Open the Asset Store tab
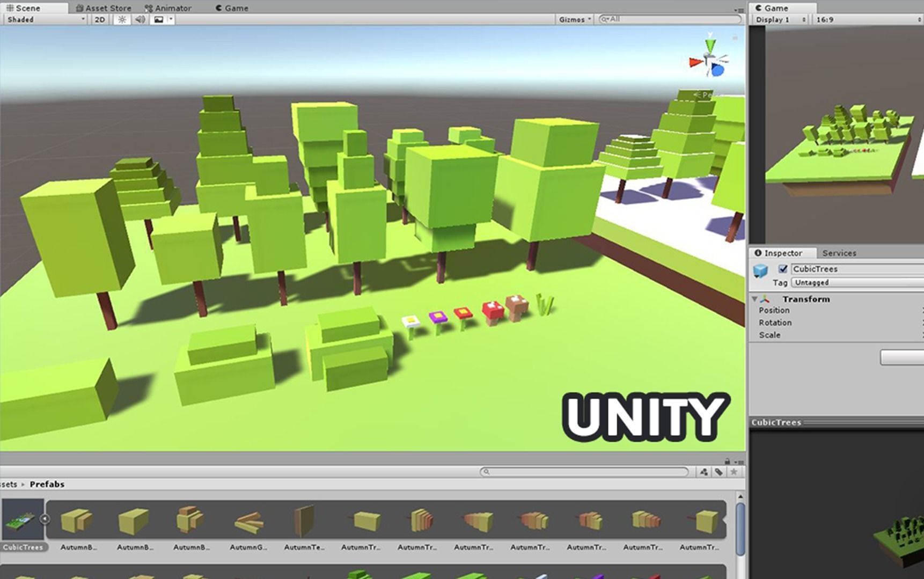924x579 pixels. coord(104,8)
